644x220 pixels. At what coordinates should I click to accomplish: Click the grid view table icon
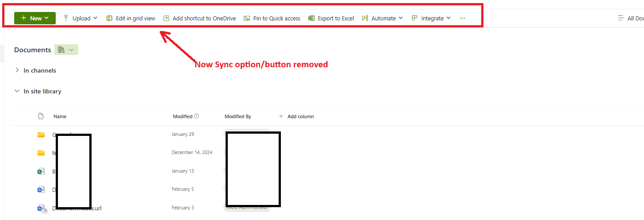pyautogui.click(x=109, y=18)
